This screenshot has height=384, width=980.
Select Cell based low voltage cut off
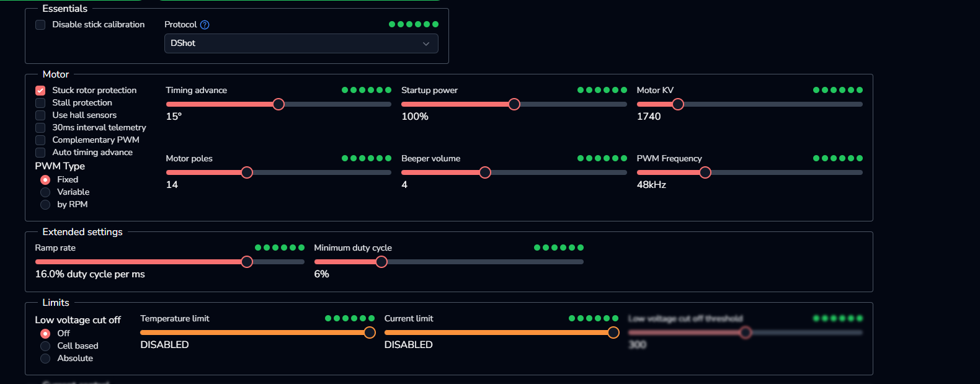click(x=45, y=346)
